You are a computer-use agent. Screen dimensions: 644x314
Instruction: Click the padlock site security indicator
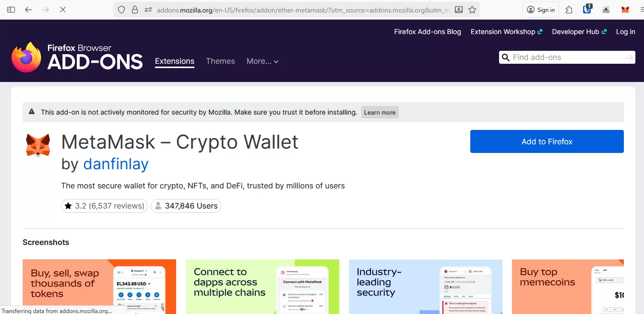pos(134,9)
